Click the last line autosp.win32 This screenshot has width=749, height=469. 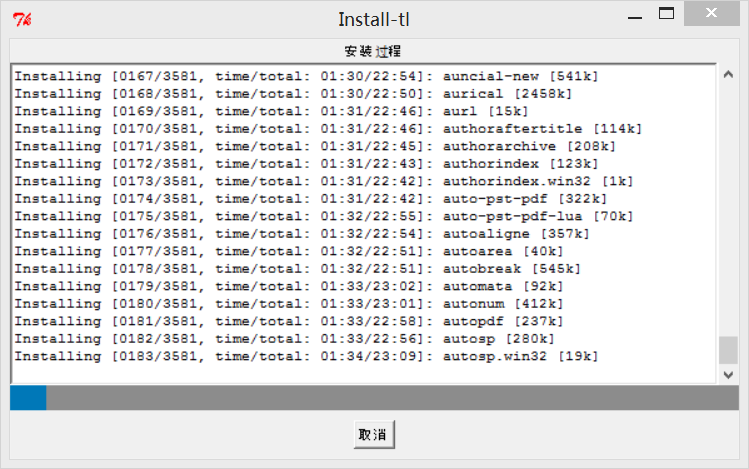306,356
